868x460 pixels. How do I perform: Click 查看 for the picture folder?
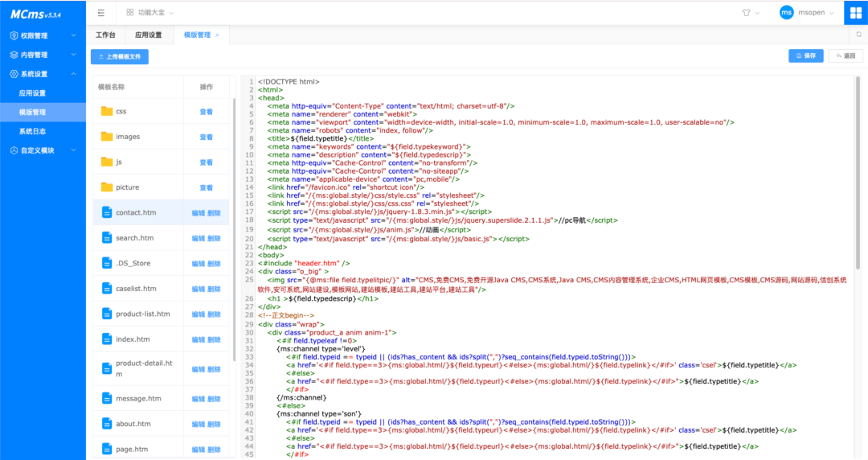pyautogui.click(x=206, y=188)
